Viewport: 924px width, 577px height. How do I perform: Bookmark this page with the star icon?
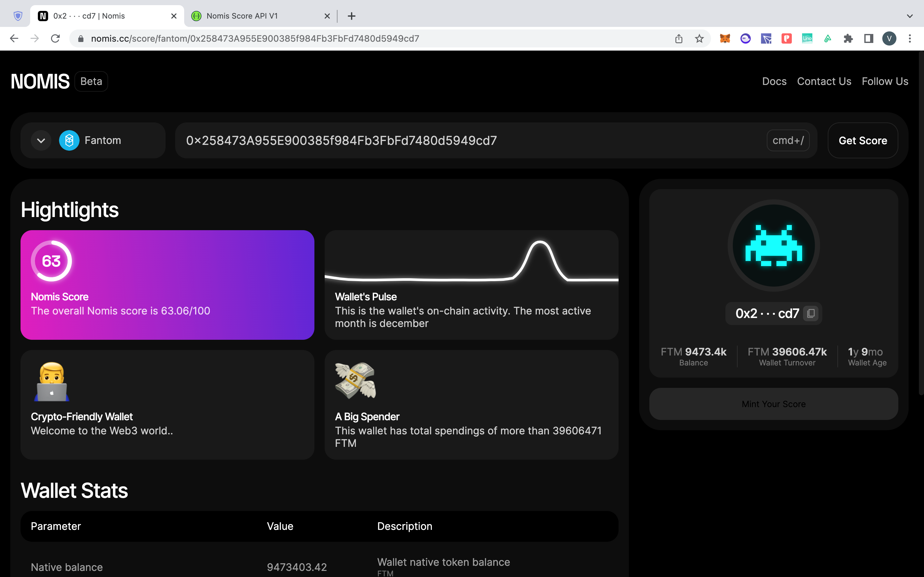(699, 38)
